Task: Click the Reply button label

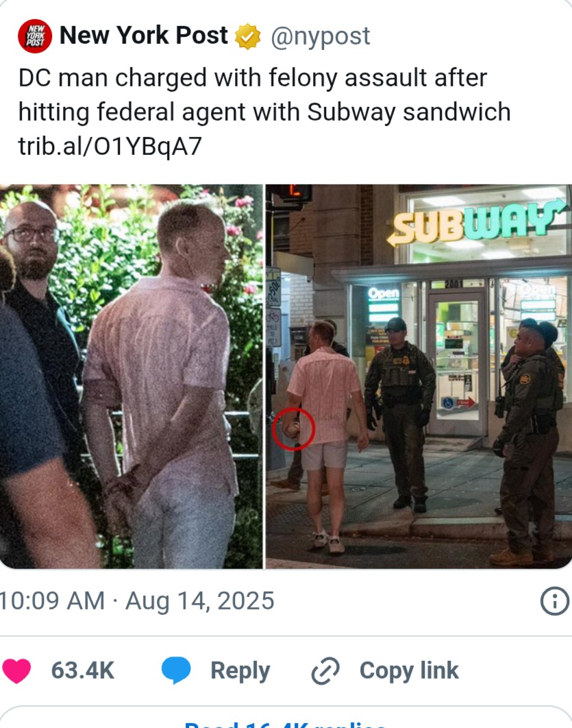Action: coord(240,671)
